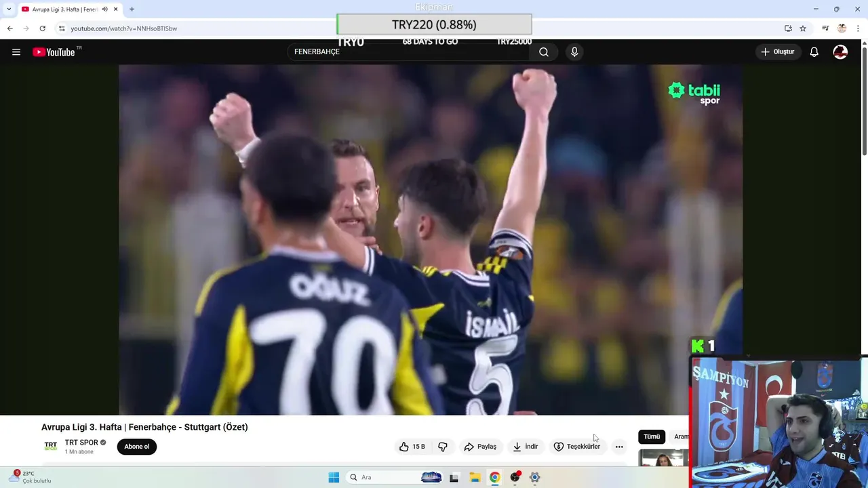Open a new browser tab
This screenshot has height=488, width=868.
132,9
